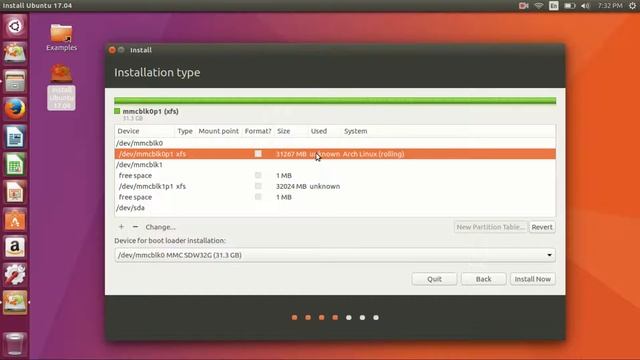The image size is (640, 360).
Task: Click Install Now
Action: (x=533, y=279)
